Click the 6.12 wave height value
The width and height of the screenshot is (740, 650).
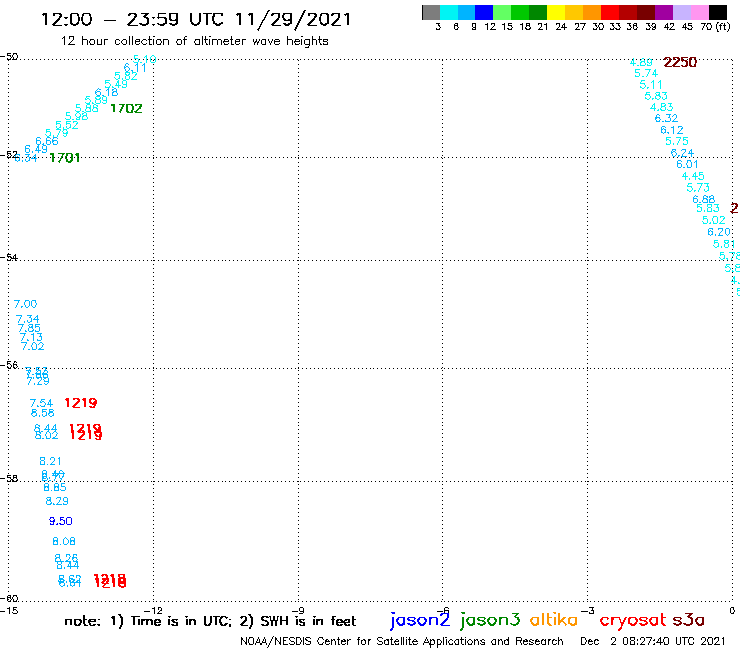click(672, 130)
